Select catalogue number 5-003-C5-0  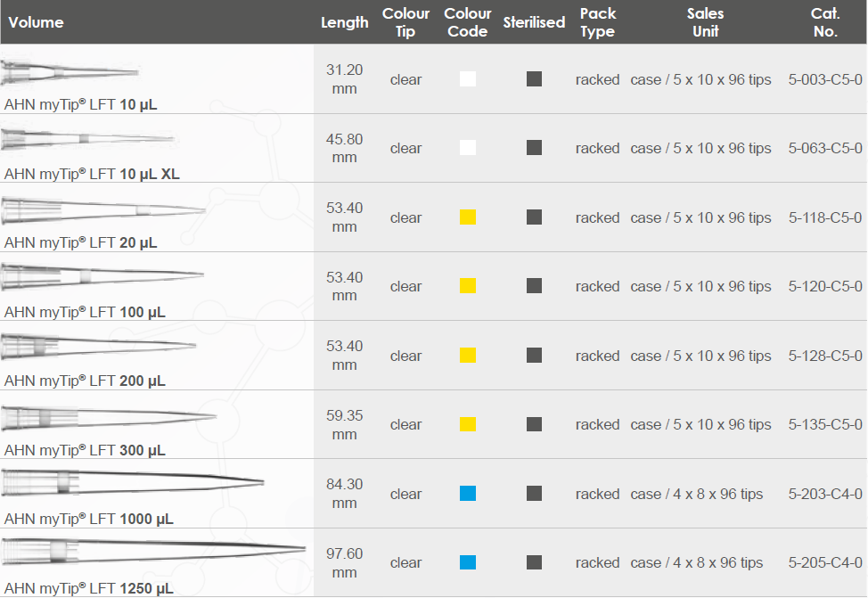(x=825, y=79)
